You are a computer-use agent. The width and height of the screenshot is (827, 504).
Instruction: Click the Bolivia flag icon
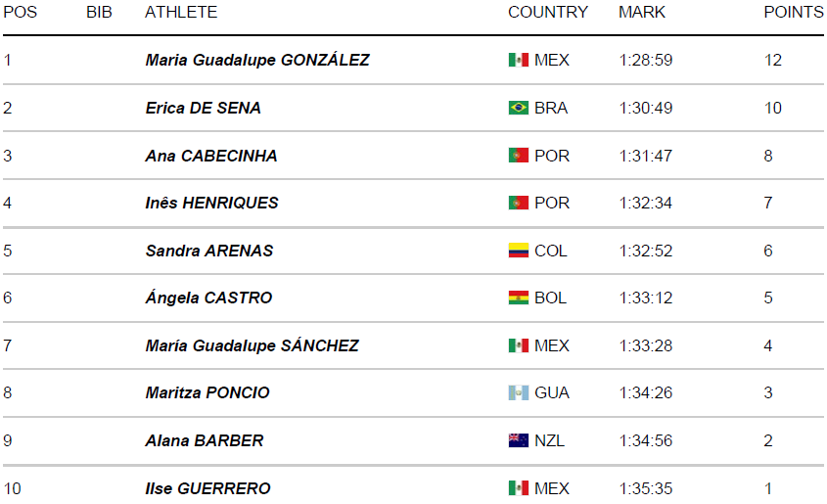point(518,298)
